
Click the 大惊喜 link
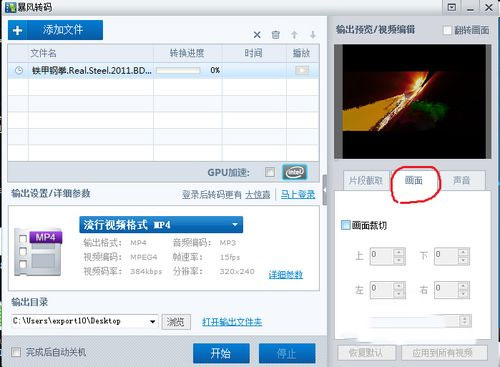tap(258, 194)
